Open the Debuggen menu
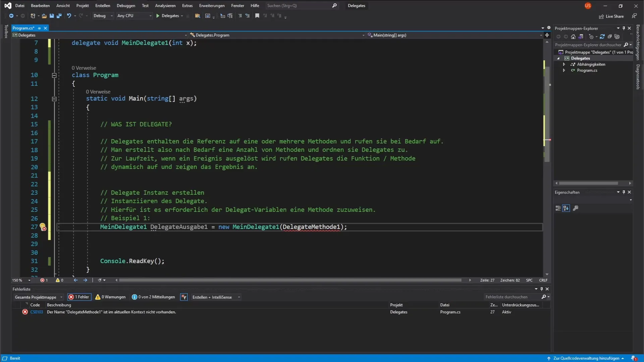The height and width of the screenshot is (362, 644). click(x=126, y=6)
